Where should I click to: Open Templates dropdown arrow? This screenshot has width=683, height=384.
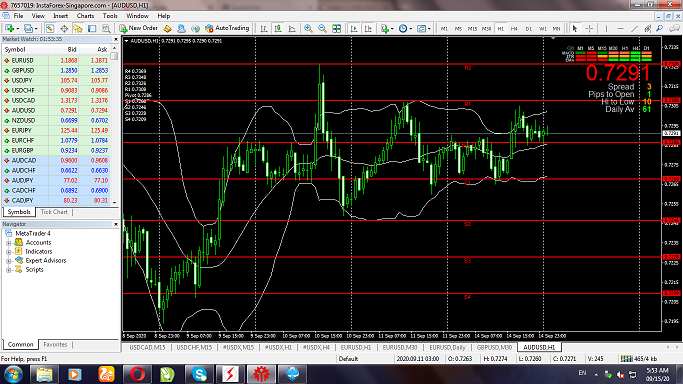(x=429, y=29)
